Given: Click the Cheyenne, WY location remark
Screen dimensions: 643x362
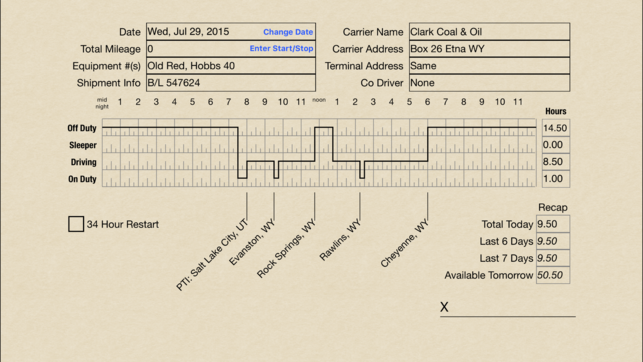Looking at the screenshot, I should pyautogui.click(x=404, y=243).
